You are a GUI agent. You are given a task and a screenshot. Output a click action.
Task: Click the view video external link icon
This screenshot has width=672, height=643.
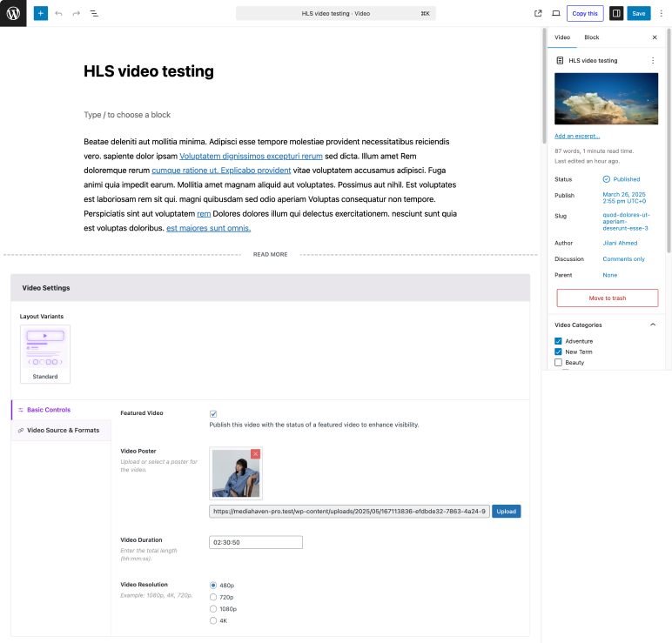coord(538,14)
